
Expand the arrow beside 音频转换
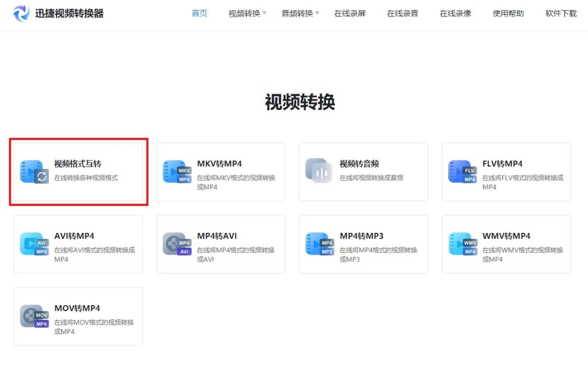(x=317, y=13)
